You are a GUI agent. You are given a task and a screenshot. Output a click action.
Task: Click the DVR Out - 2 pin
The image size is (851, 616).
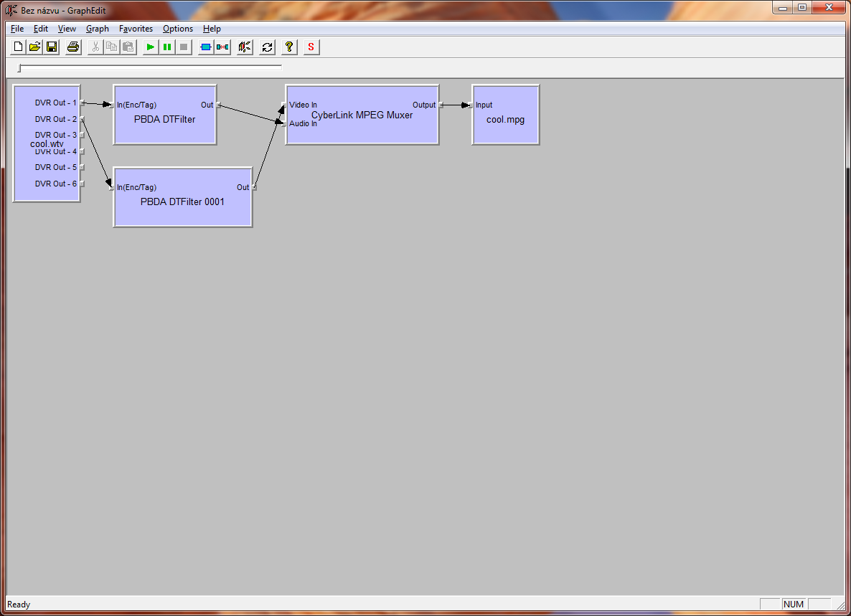(x=82, y=119)
